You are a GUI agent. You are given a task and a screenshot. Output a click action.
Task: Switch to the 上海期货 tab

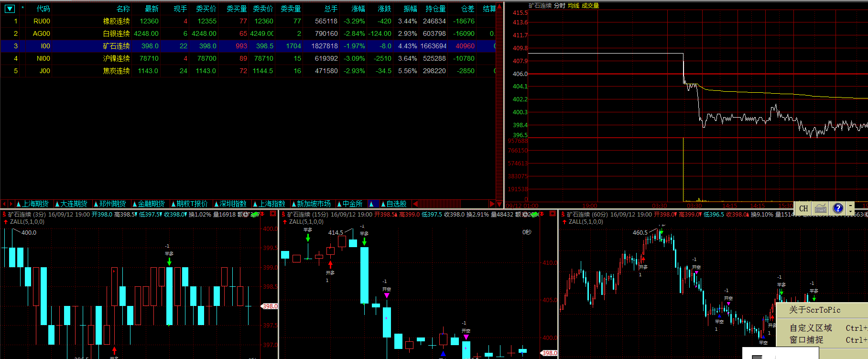click(x=35, y=204)
